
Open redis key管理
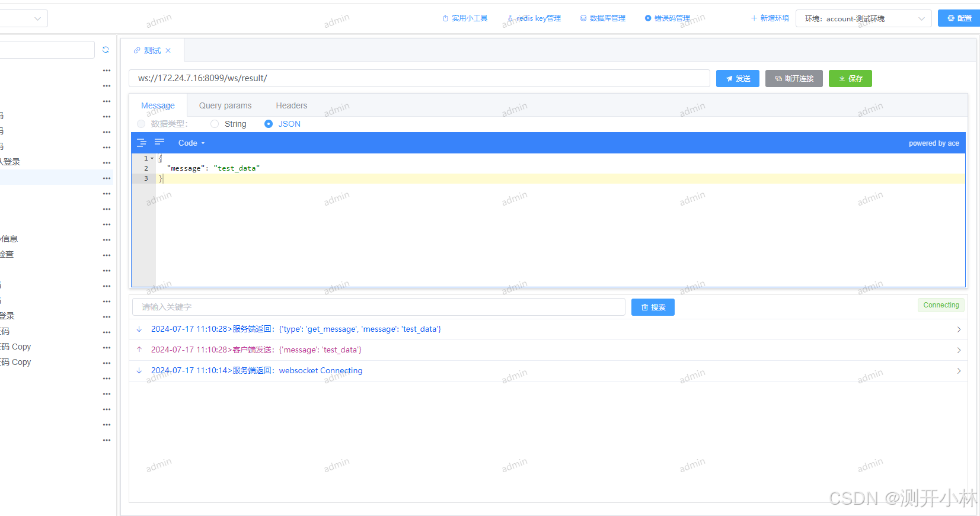(534, 18)
